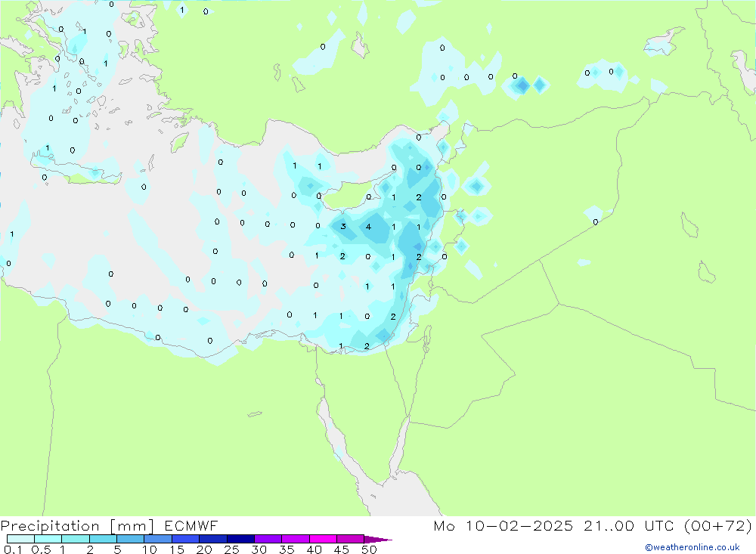Click the "3" precipitation value on the map
Screen dimensions: 756x554
[x=342, y=227]
